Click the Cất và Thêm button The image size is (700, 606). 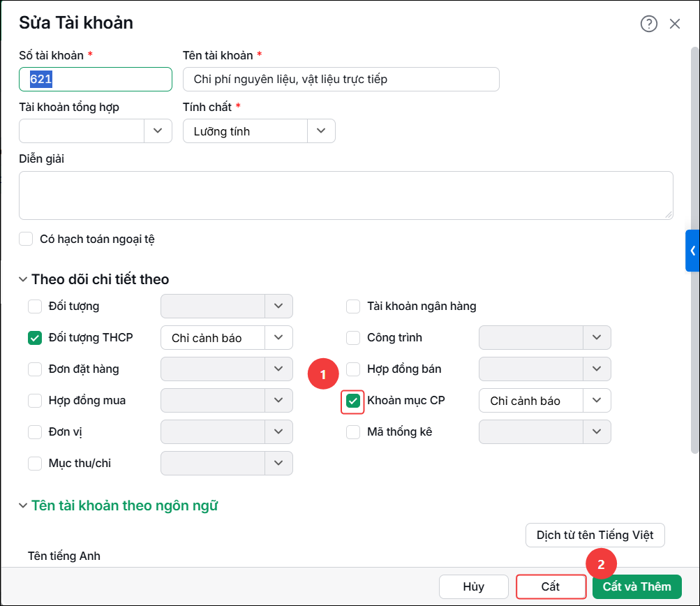coord(636,586)
